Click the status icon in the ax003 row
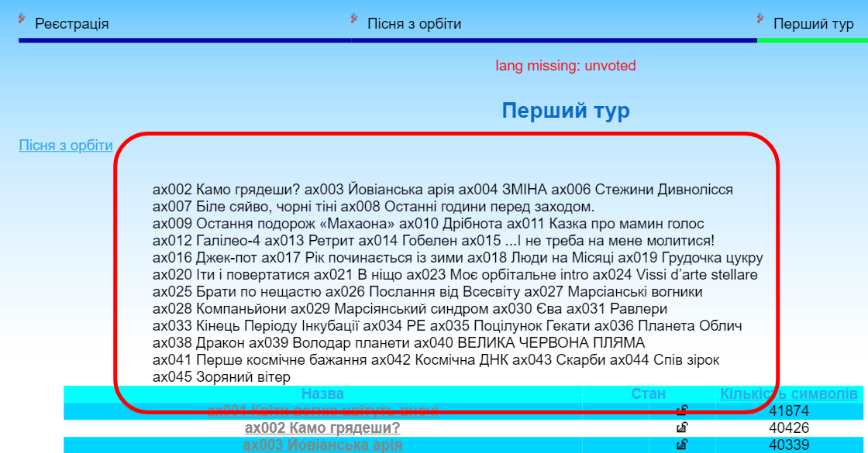 [681, 445]
